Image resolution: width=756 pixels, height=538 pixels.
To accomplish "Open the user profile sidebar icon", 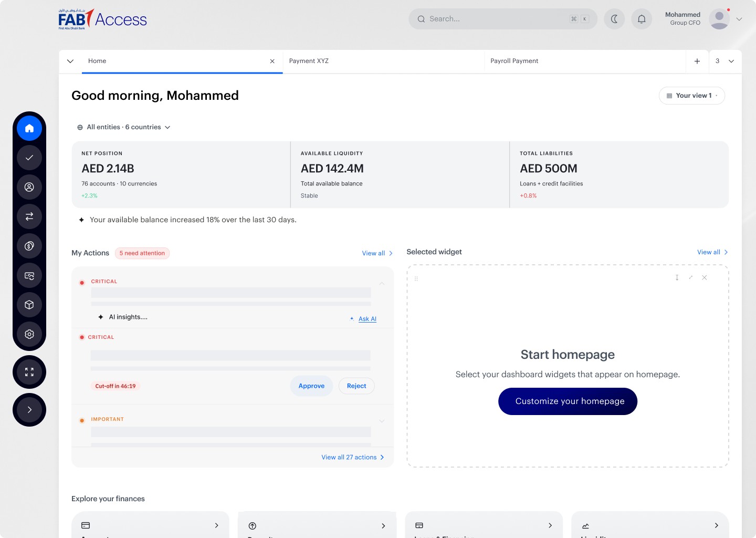I will pyautogui.click(x=29, y=187).
